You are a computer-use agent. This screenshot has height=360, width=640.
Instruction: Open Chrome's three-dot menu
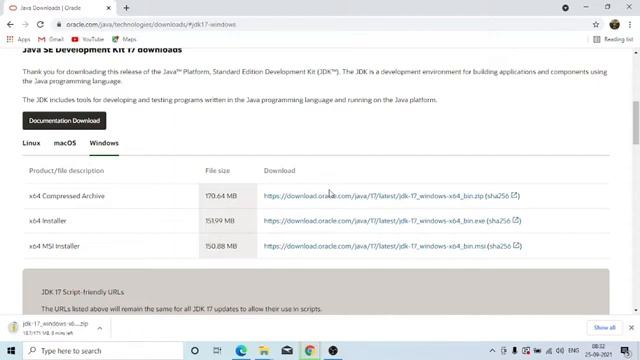(630, 24)
